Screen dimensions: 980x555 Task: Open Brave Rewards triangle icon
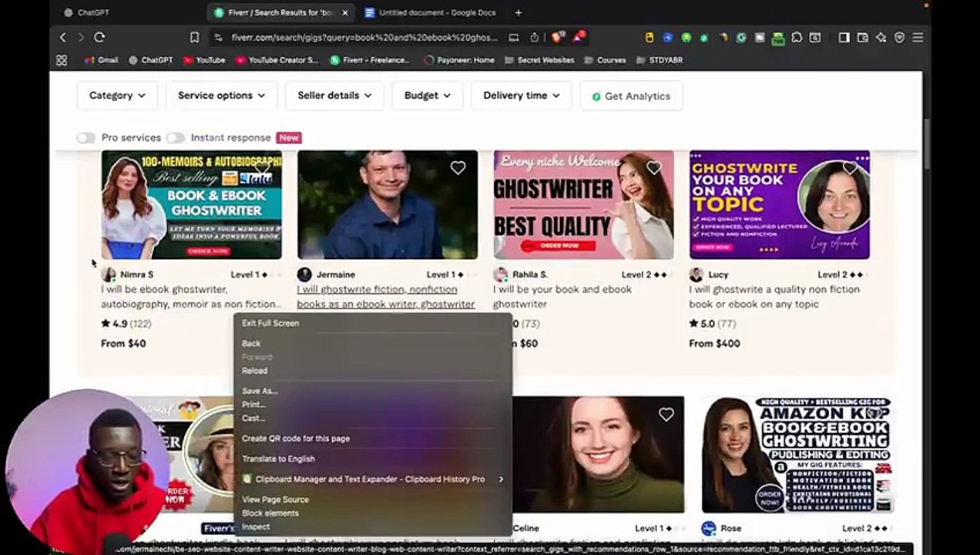tap(579, 36)
